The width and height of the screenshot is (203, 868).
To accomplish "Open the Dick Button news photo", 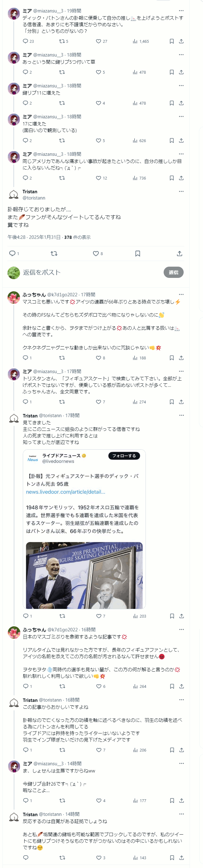I will pyautogui.click(x=84, y=575).
